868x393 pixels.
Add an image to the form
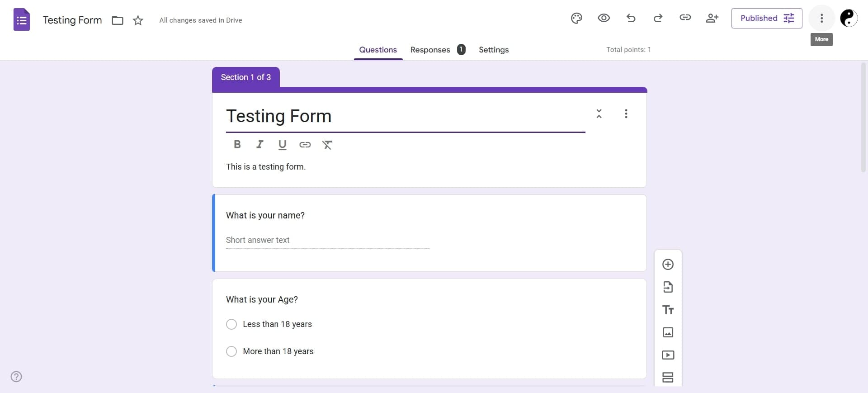[x=668, y=332]
